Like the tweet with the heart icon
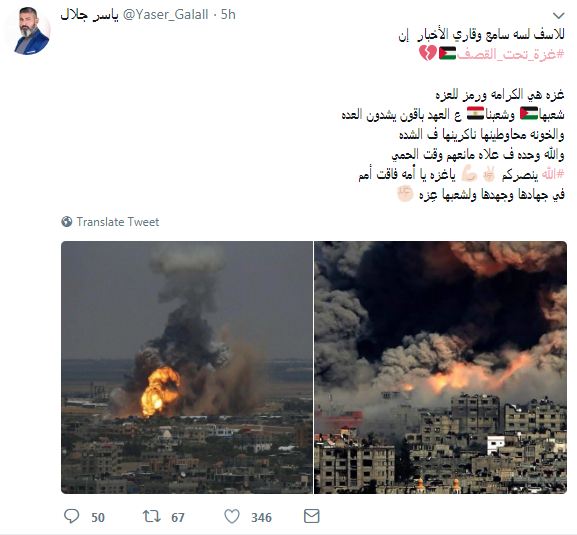577x535 pixels. (232, 516)
